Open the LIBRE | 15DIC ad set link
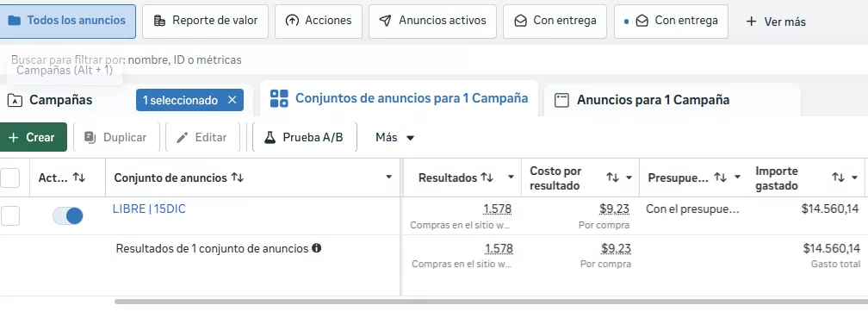This screenshot has height=324, width=868. [150, 209]
